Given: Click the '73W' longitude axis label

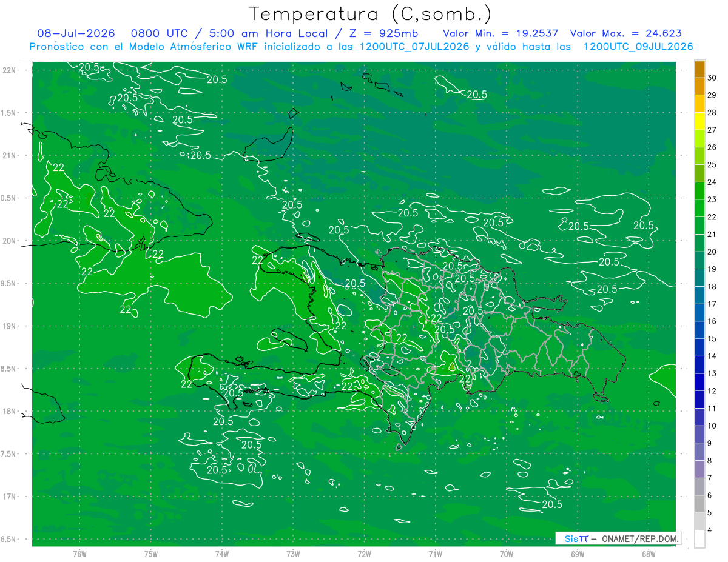Looking at the screenshot, I should [293, 554].
